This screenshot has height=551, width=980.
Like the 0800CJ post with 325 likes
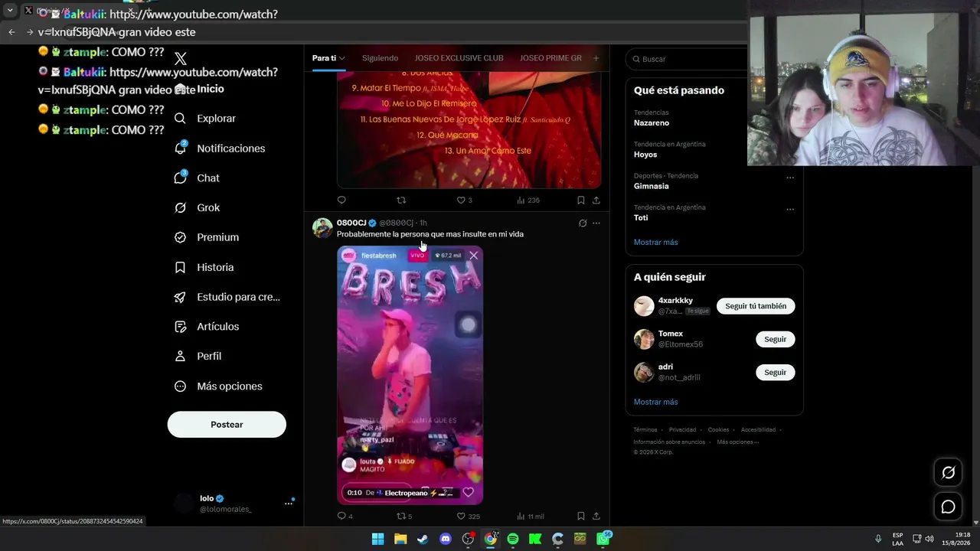point(468,517)
